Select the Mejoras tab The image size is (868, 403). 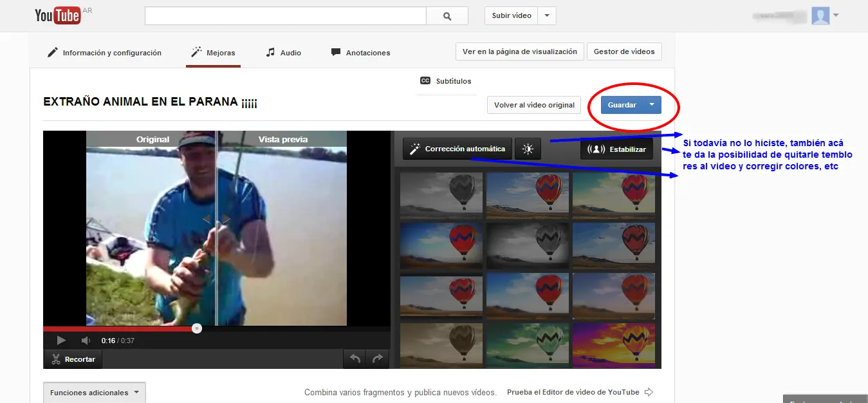tap(214, 53)
